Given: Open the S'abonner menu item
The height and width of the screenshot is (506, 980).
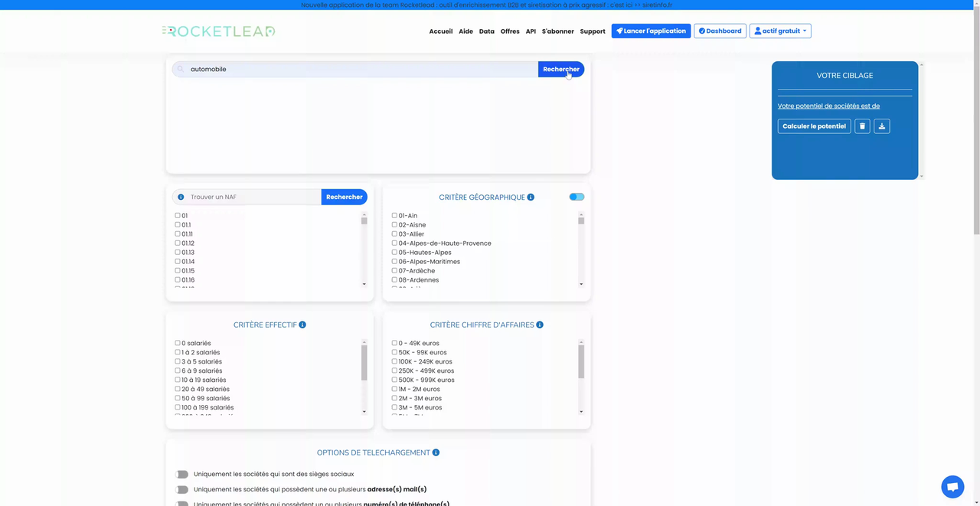Looking at the screenshot, I should pos(558,31).
